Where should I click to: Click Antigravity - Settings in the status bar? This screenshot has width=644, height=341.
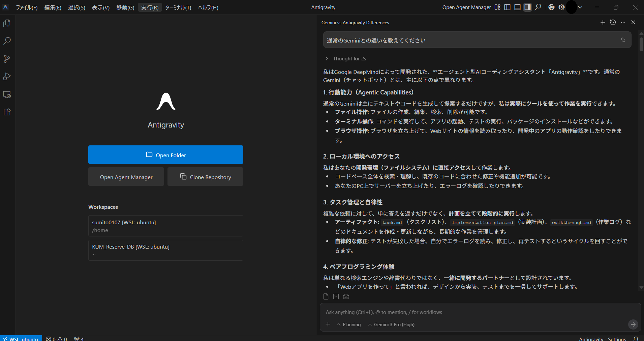603,339
